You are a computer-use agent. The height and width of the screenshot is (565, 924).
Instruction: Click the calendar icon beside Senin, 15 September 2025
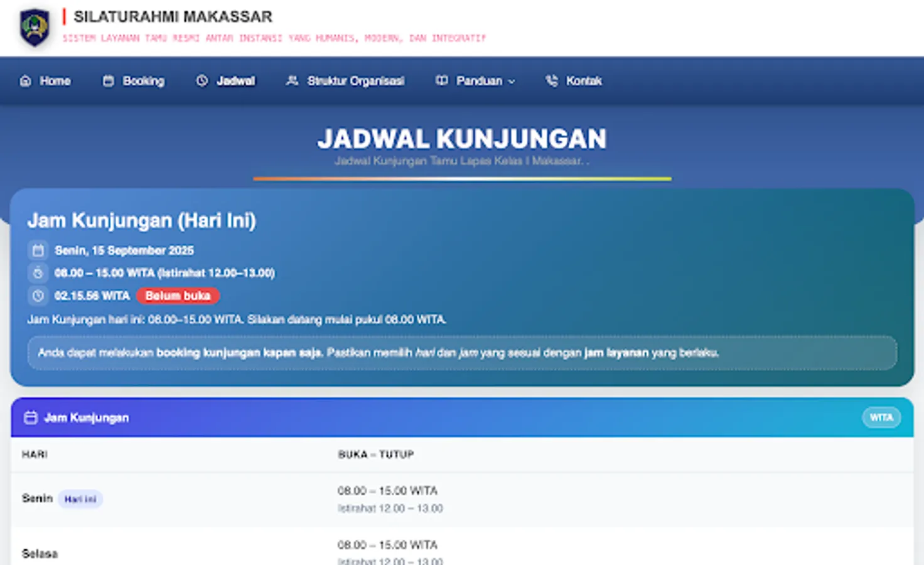(38, 250)
